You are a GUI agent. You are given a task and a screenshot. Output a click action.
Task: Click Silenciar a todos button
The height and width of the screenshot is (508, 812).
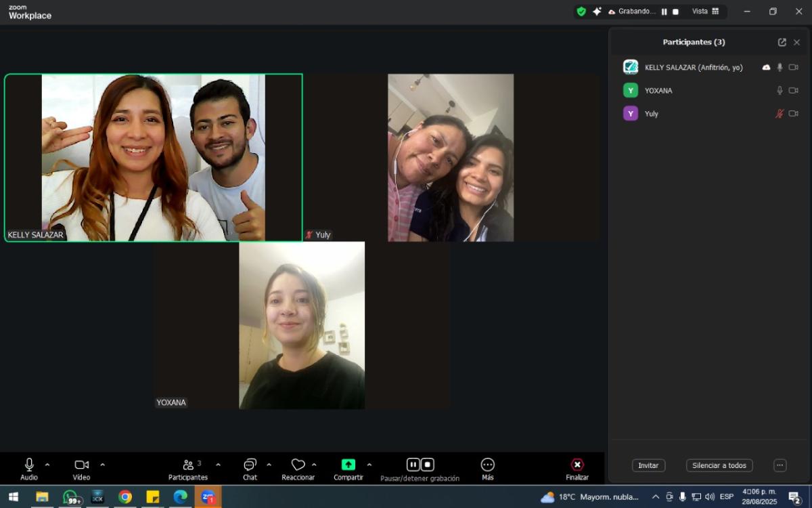[719, 465]
